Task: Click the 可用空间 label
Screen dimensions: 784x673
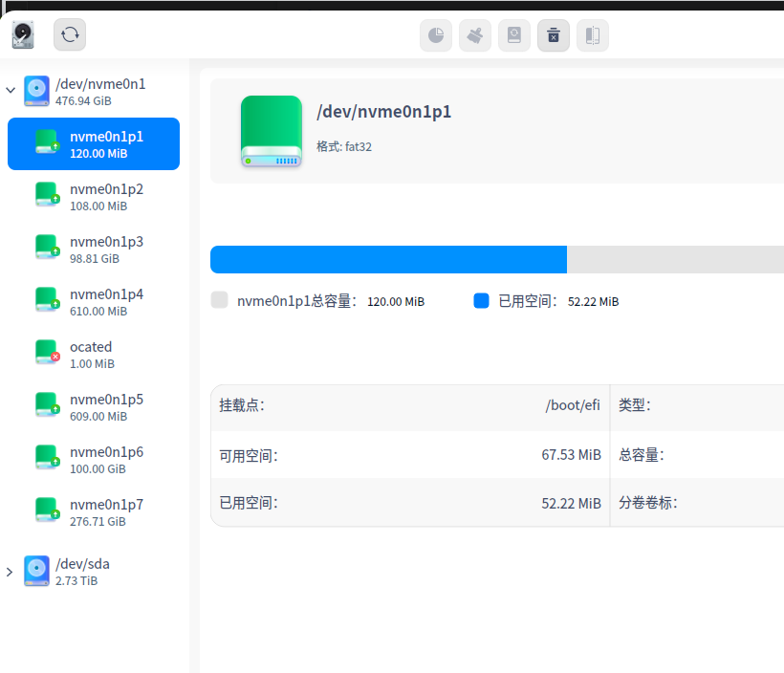Action: pyautogui.click(x=249, y=455)
